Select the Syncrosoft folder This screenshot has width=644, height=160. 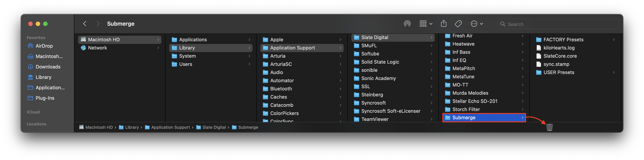(x=393, y=103)
